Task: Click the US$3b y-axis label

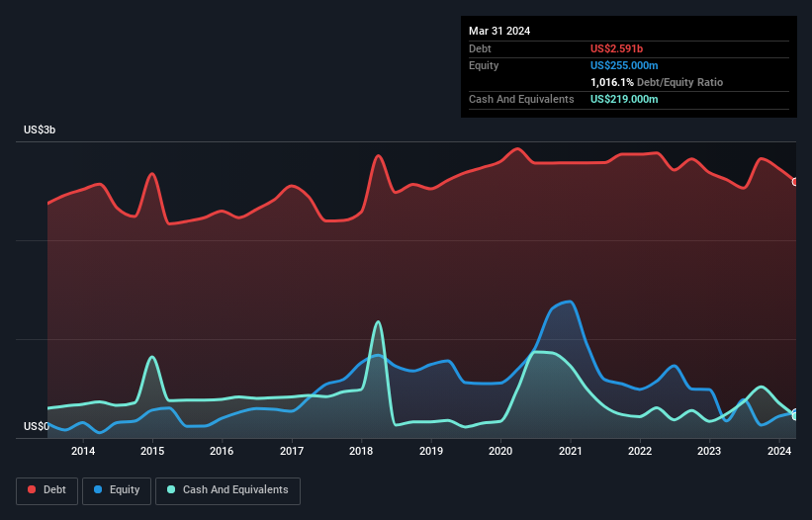Action: coord(40,130)
